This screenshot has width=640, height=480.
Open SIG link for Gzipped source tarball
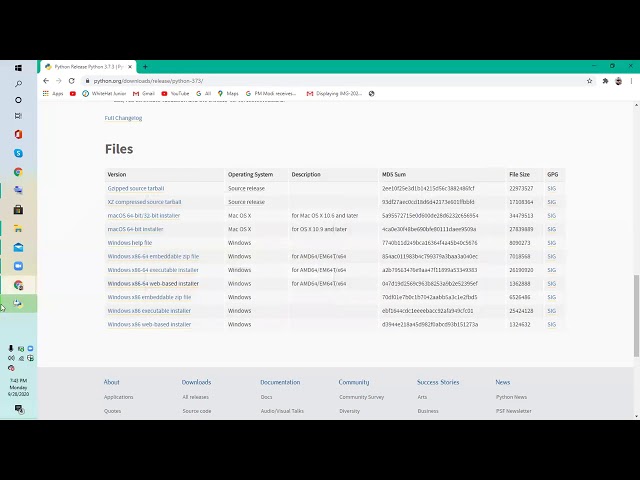(x=551, y=188)
